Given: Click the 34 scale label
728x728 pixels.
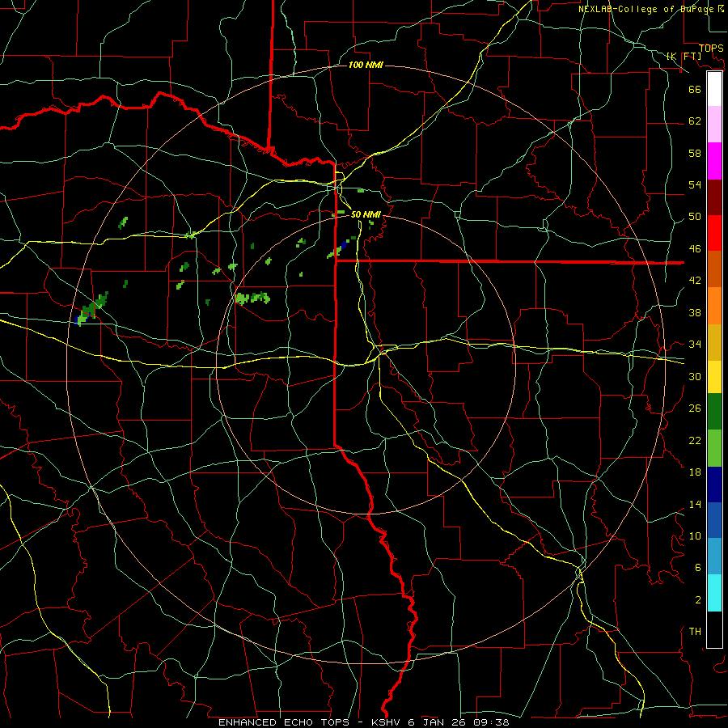Looking at the screenshot, I should (x=695, y=345).
